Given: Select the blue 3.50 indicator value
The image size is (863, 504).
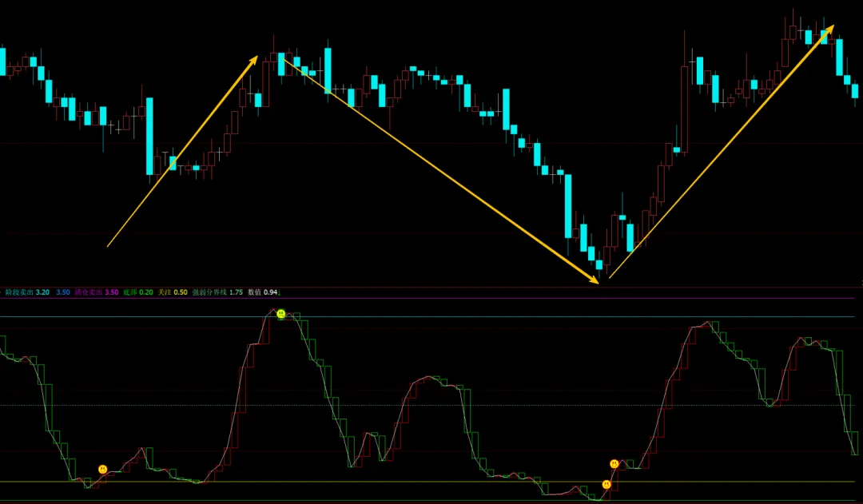Looking at the screenshot, I should click(x=63, y=292).
